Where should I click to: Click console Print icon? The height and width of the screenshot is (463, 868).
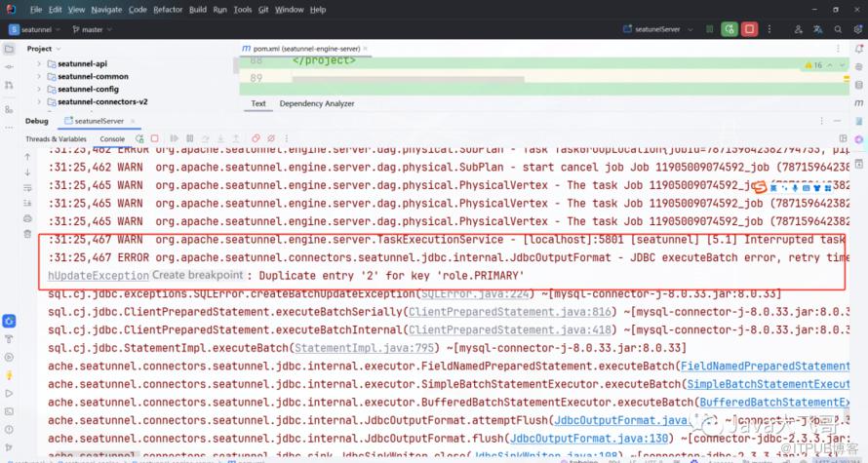[x=27, y=218]
